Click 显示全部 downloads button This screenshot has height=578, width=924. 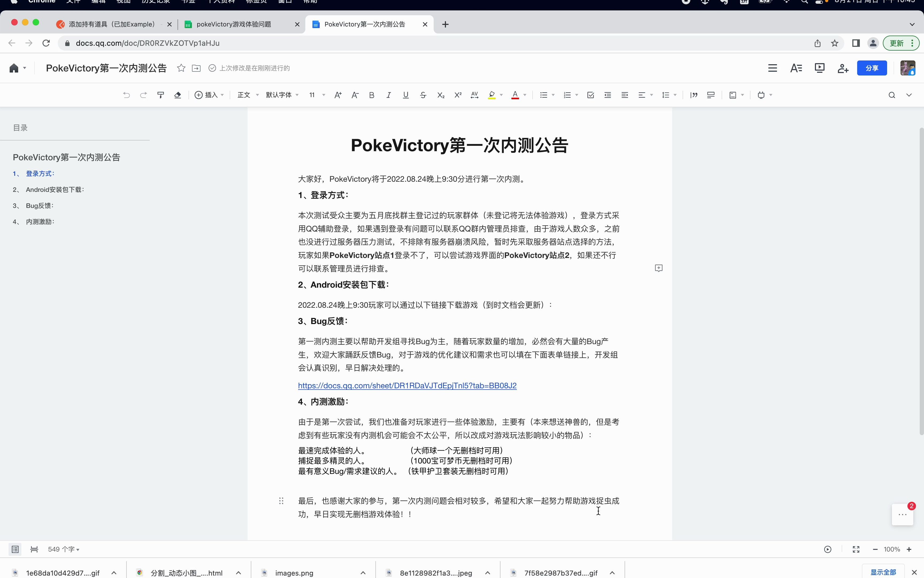[x=883, y=572]
